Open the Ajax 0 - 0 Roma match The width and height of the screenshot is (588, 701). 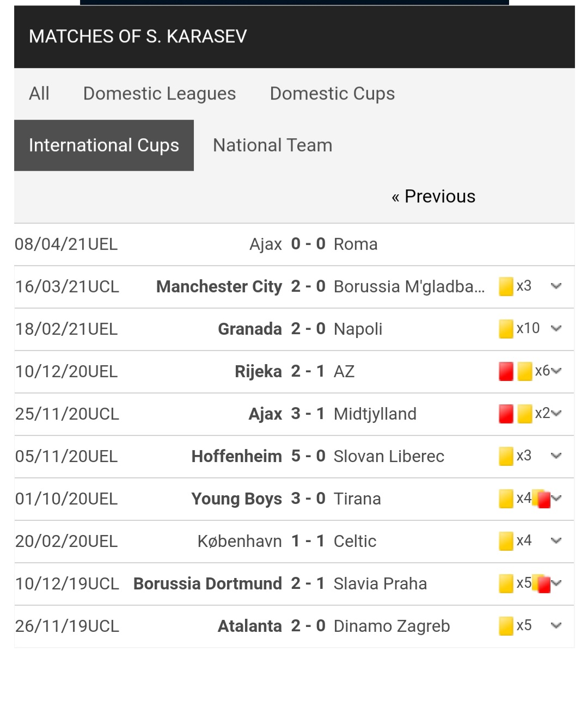(x=294, y=244)
